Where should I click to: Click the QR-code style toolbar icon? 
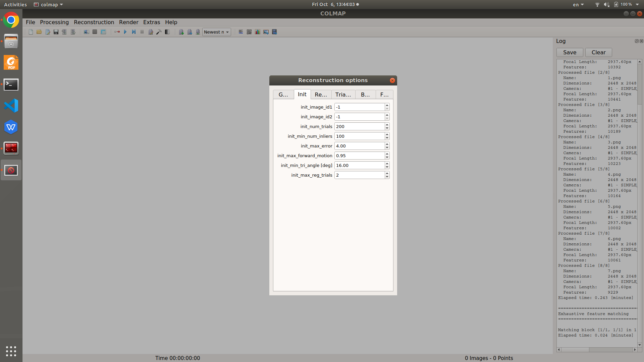pyautogui.click(x=249, y=32)
